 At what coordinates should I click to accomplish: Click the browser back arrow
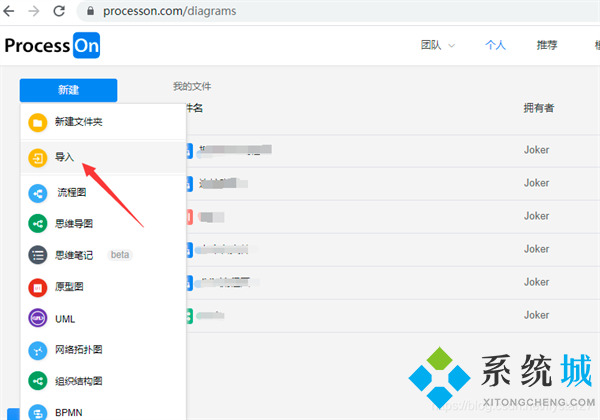pos(9,11)
